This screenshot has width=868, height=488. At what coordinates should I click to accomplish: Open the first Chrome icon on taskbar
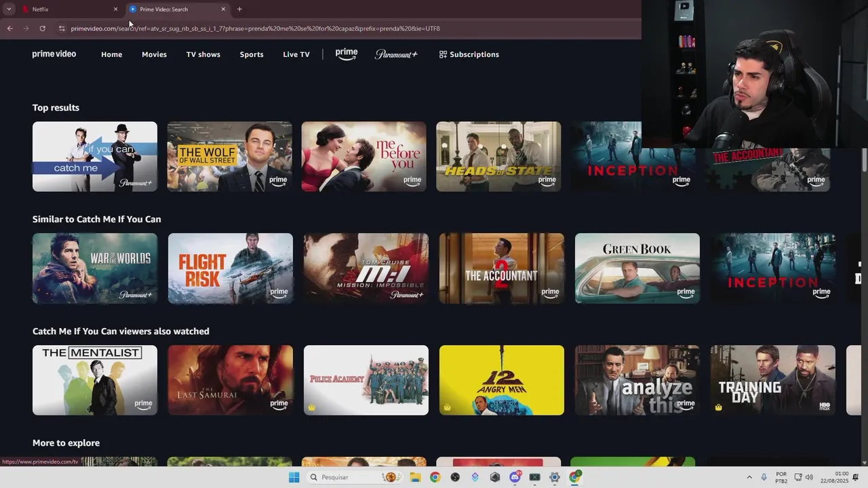coord(435,477)
